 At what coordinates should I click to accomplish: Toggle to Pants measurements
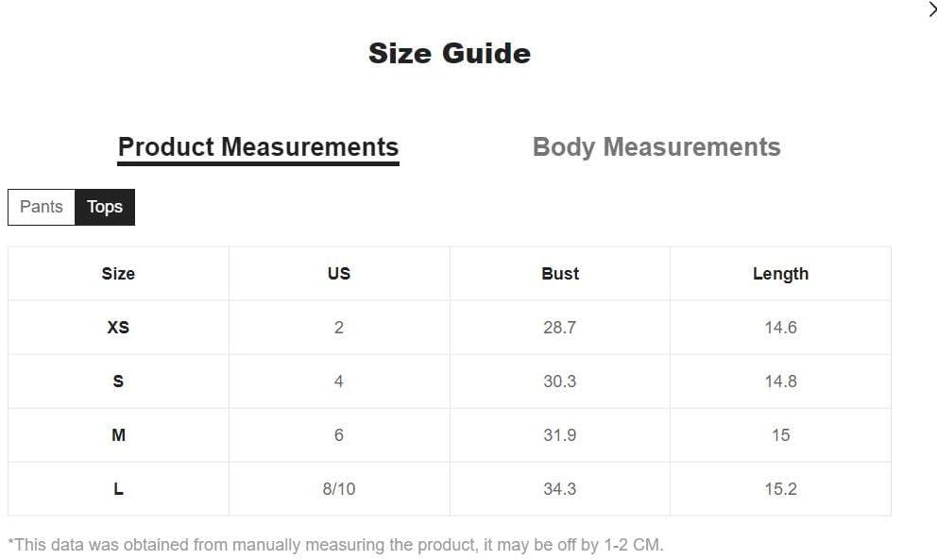tap(42, 207)
